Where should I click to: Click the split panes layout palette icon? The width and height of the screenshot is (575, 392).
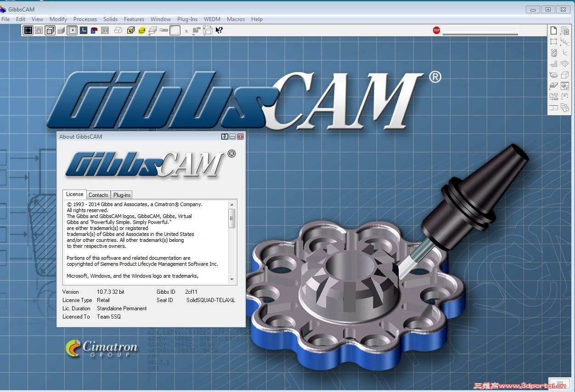[553, 108]
